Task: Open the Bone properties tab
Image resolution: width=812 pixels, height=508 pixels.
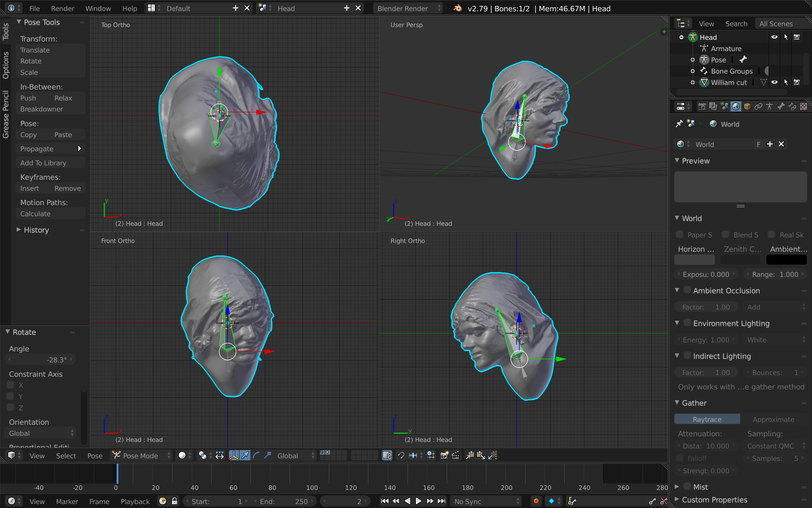Action: 781,106
